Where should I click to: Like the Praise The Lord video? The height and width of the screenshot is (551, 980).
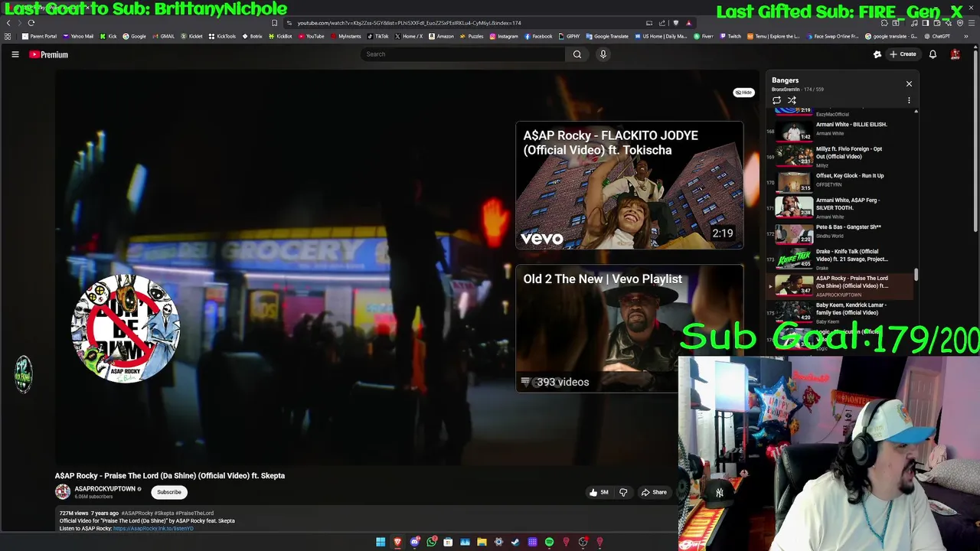[x=599, y=492]
